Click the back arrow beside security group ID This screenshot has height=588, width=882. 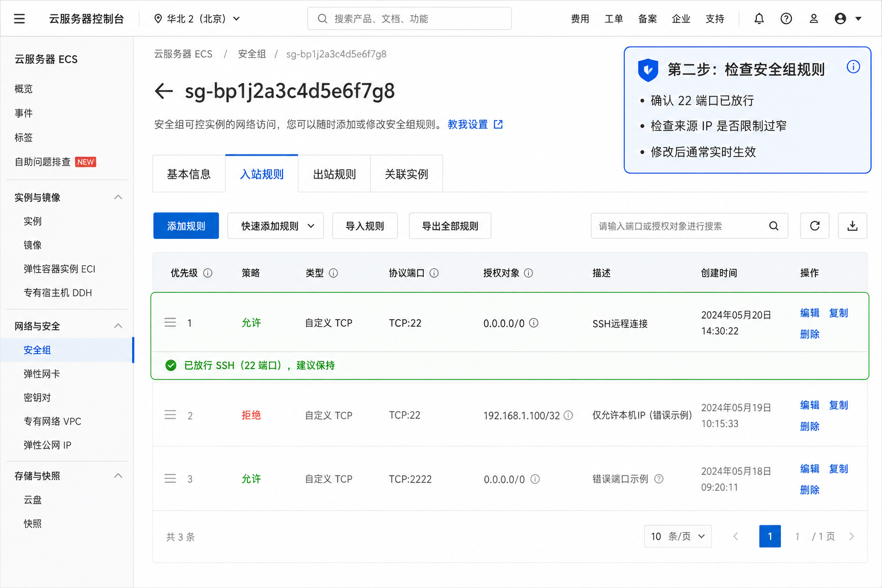point(164,91)
